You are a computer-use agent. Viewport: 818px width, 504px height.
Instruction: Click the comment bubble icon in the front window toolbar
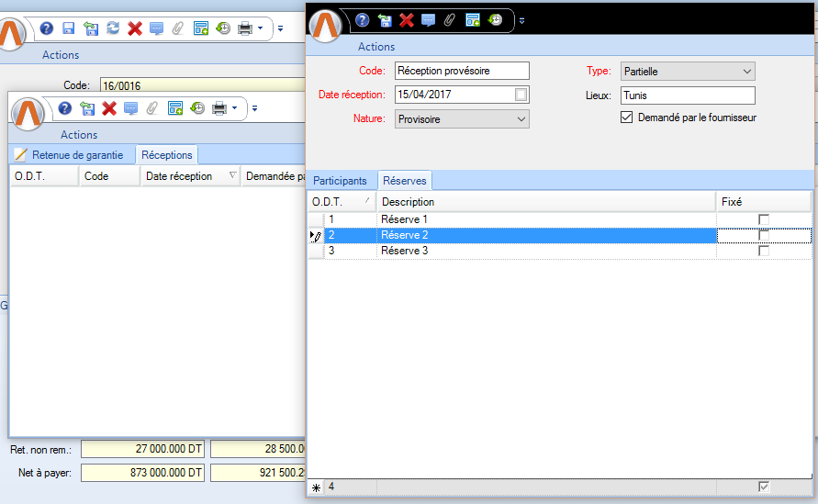coord(428,19)
